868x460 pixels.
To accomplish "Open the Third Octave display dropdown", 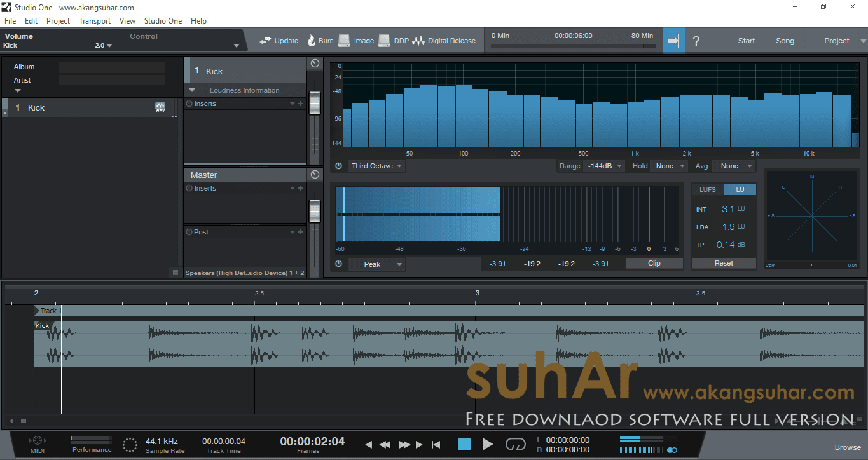I will (376, 166).
